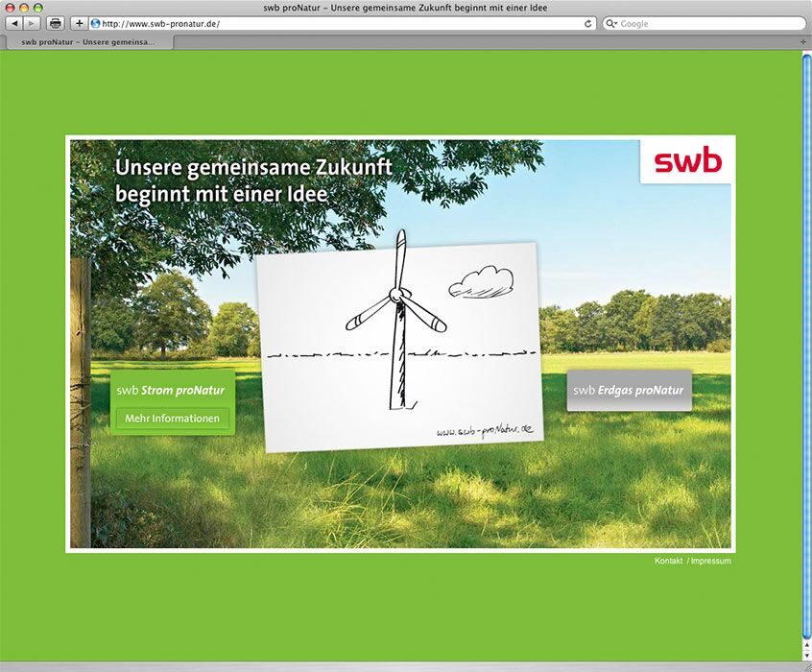This screenshot has height=672, width=812.
Task: Go forward with the browser forward arrow
Action: 32,23
